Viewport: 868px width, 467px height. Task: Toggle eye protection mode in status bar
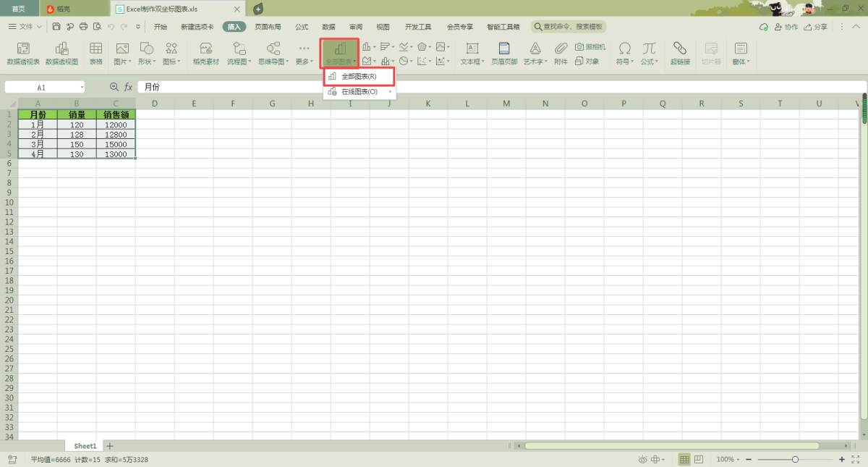coord(642,460)
